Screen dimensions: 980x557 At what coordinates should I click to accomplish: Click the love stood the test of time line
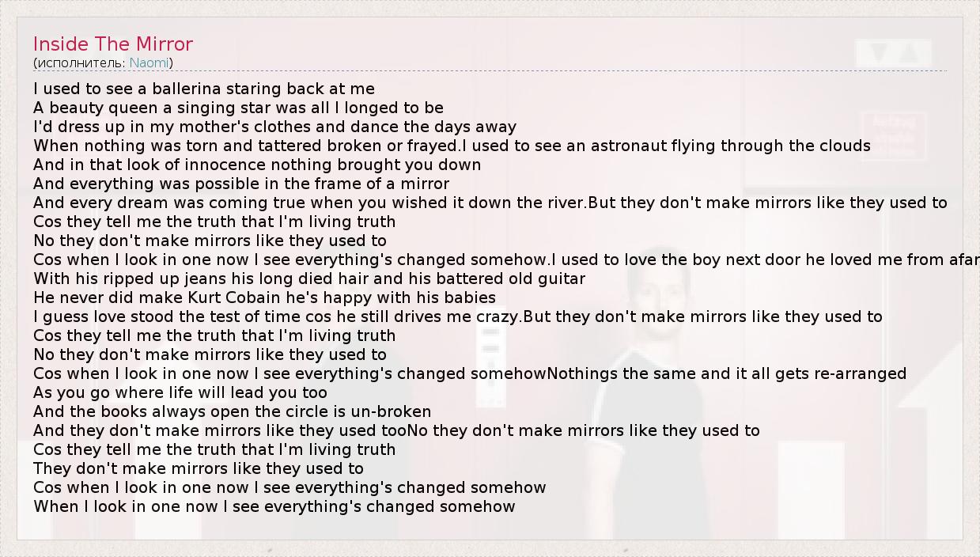click(277, 316)
